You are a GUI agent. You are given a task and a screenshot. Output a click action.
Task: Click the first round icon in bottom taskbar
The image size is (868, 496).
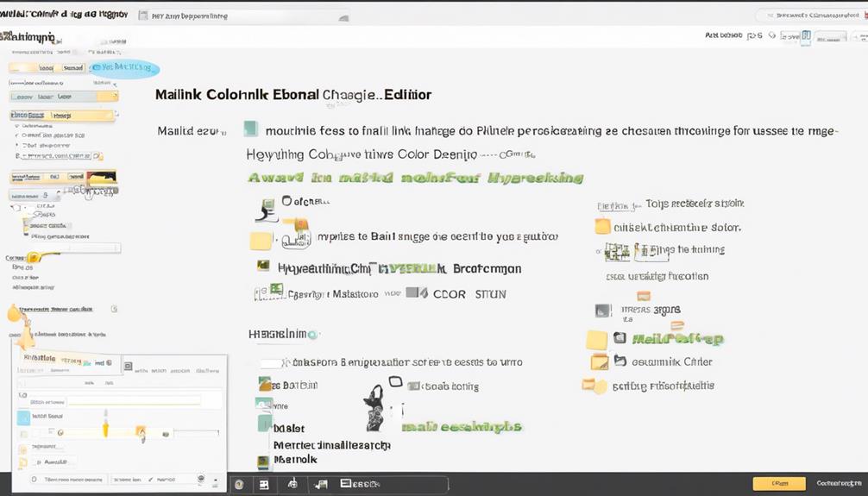coord(239,485)
